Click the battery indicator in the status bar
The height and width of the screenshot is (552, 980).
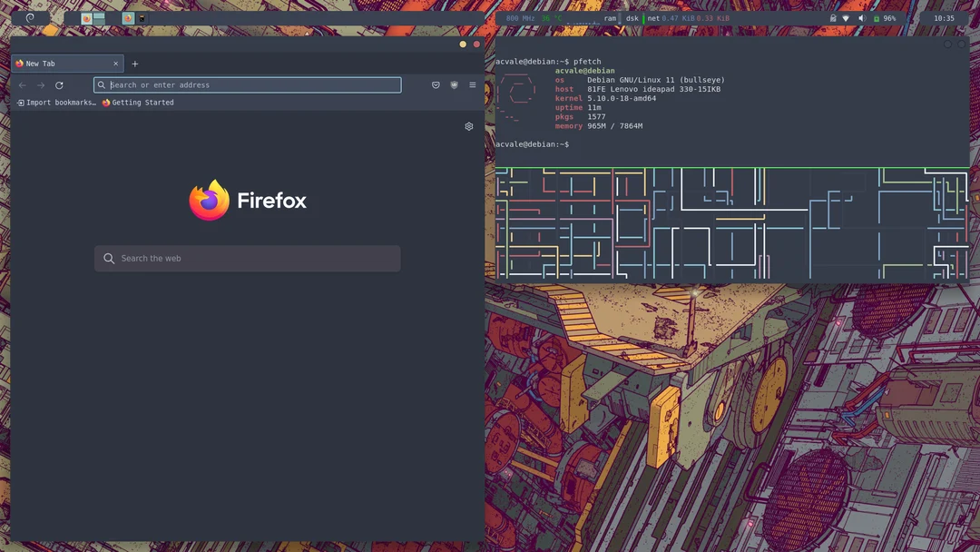[877, 18]
